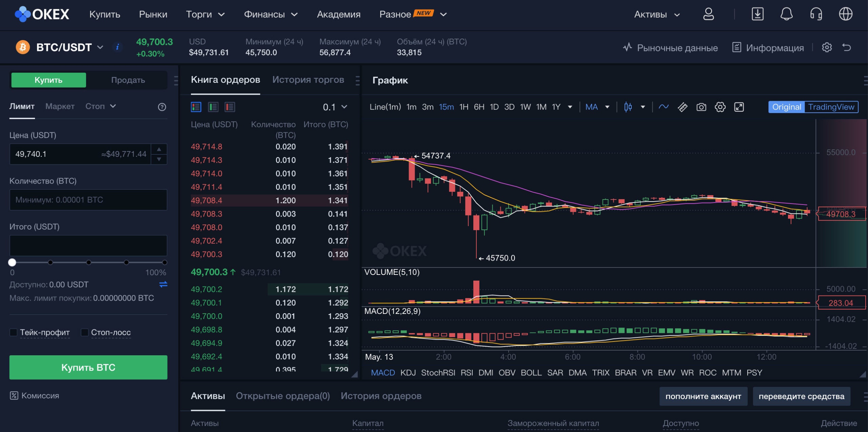868x432 pixels.
Task: Select the ruler measurement tool
Action: coord(682,107)
